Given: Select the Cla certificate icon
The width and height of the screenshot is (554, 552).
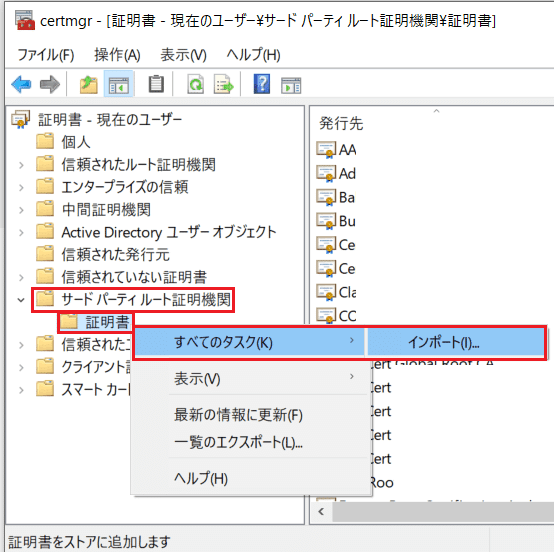Looking at the screenshot, I should point(326,292).
